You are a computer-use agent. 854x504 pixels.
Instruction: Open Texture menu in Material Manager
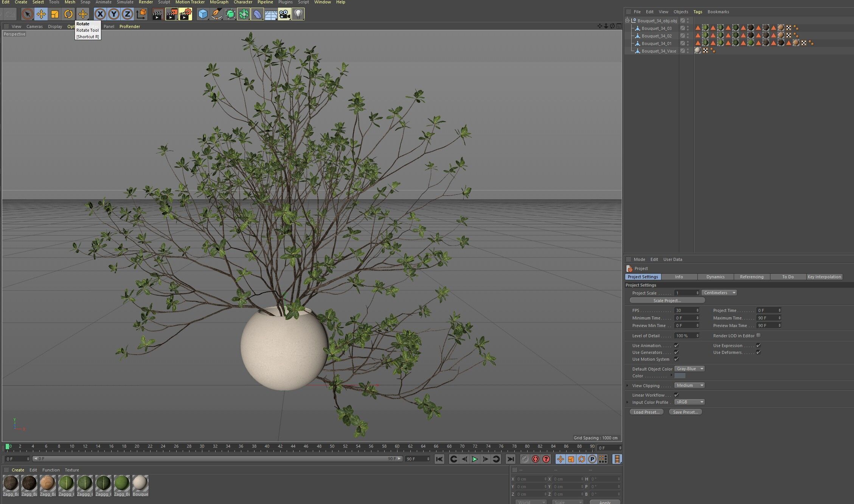coord(72,470)
